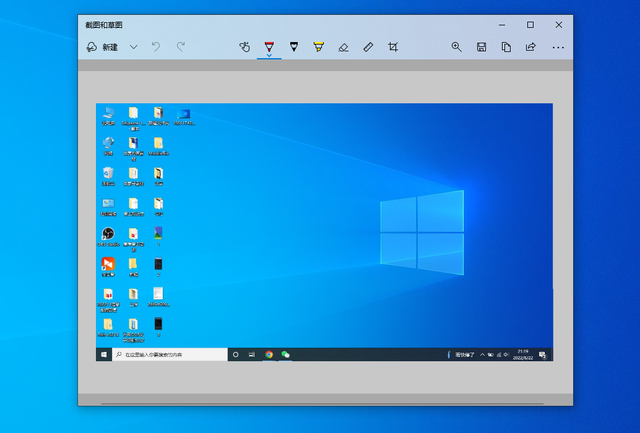Open the ballpoint pen options chevron

click(269, 56)
